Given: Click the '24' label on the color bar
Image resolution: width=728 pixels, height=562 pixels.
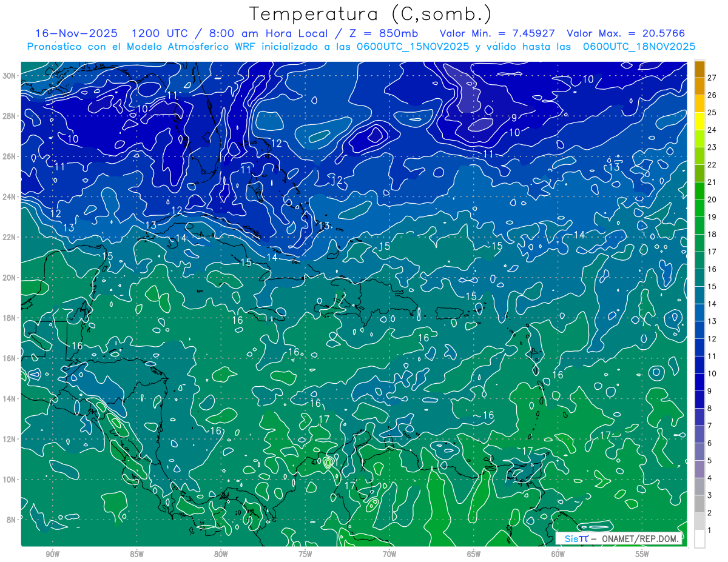Looking at the screenshot, I should pos(712,130).
